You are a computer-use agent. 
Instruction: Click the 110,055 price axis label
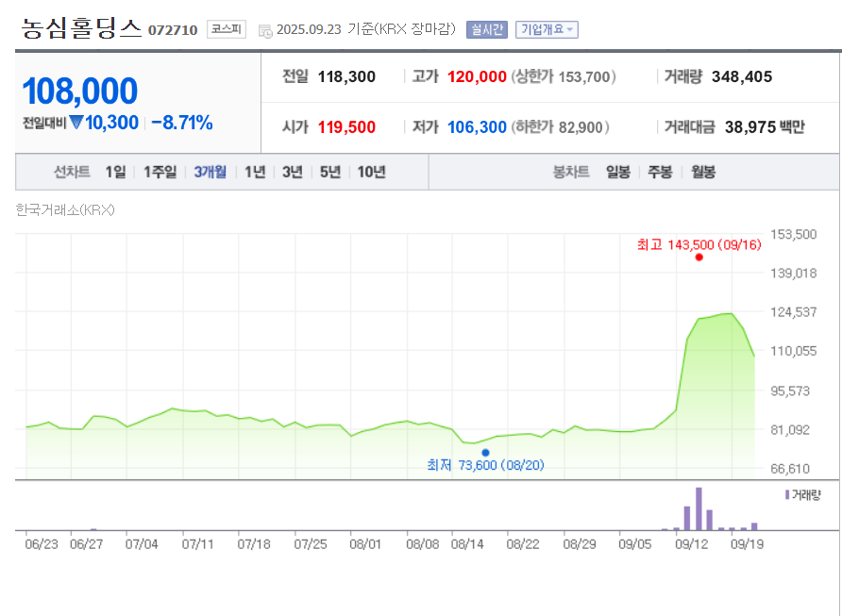pyautogui.click(x=794, y=351)
